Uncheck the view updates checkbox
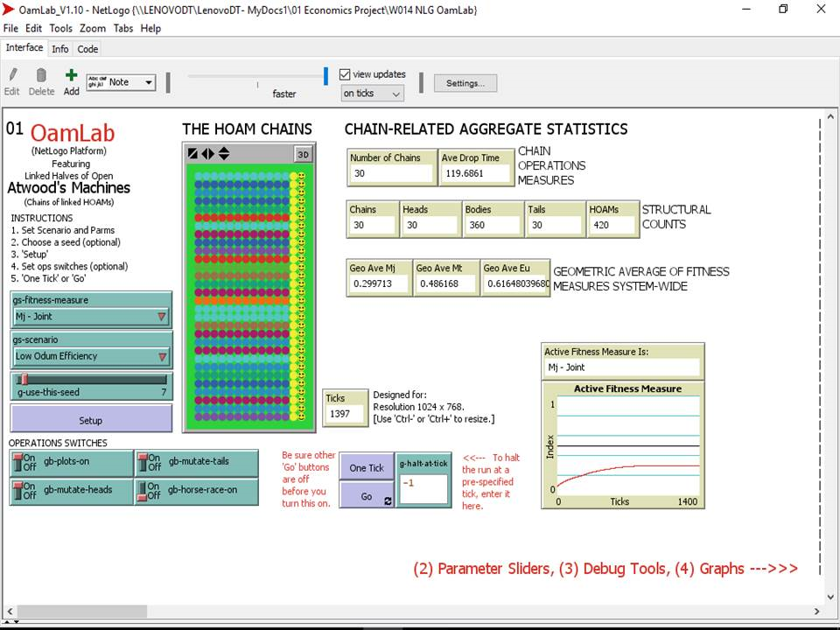Image resolution: width=840 pixels, height=630 pixels. [x=345, y=74]
